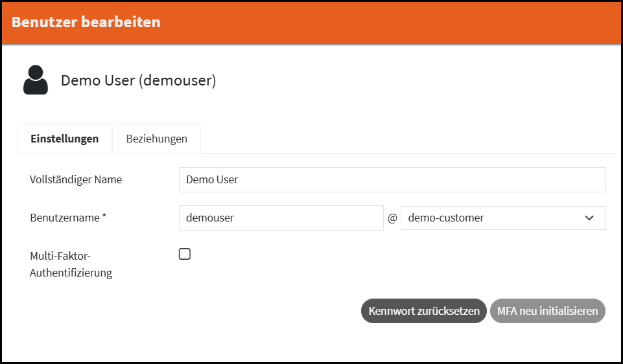Focus the Vollständiger Name input field

pos(392,180)
